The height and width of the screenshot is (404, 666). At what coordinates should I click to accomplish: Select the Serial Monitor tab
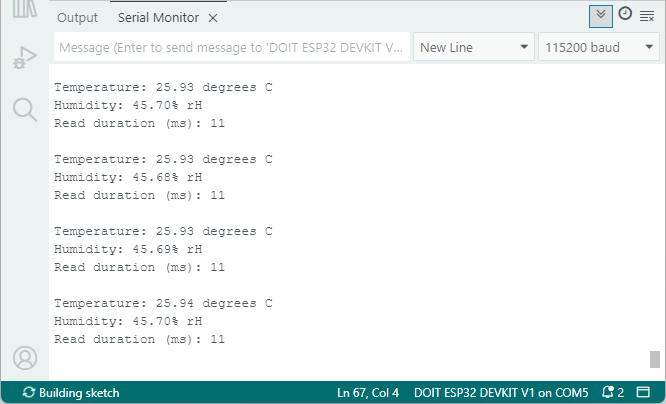158,17
